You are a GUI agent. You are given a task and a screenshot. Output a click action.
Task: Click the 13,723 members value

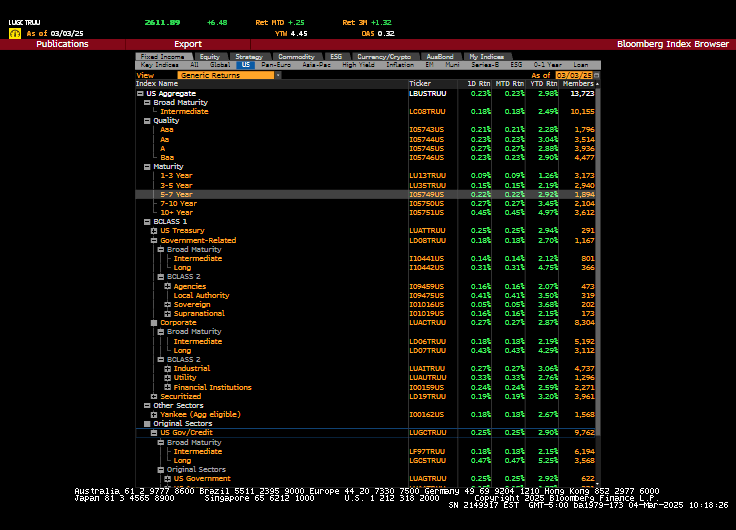[582, 93]
